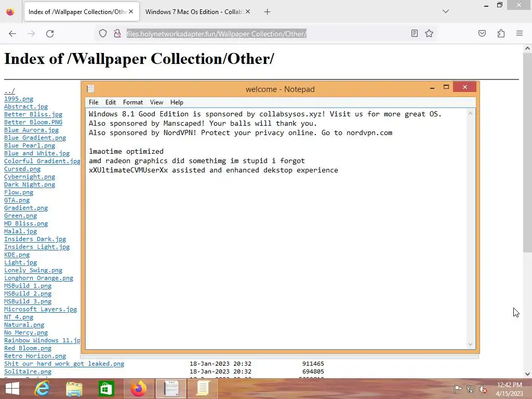Expand the list all tabs chevron
Image resolution: width=532 pixels, height=399 pixels.
[x=446, y=11]
